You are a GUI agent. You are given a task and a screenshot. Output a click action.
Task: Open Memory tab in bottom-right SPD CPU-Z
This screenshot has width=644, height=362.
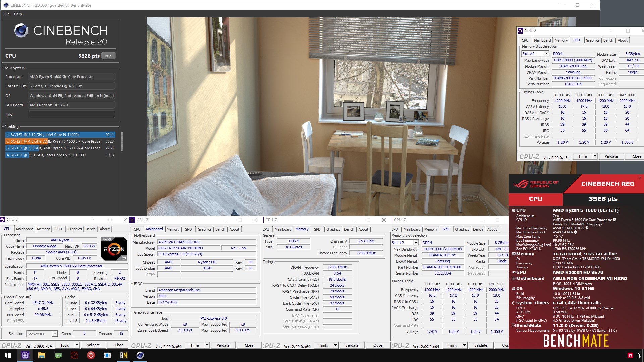pos(430,229)
